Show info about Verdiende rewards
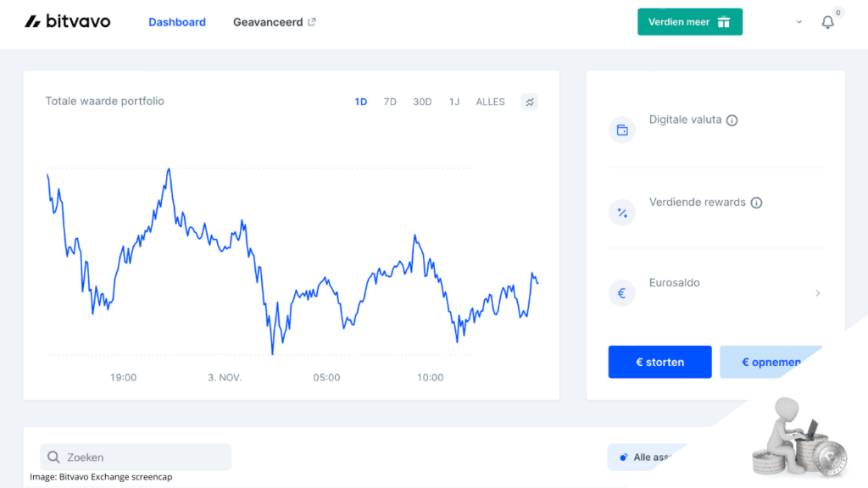The image size is (868, 488). tap(755, 202)
